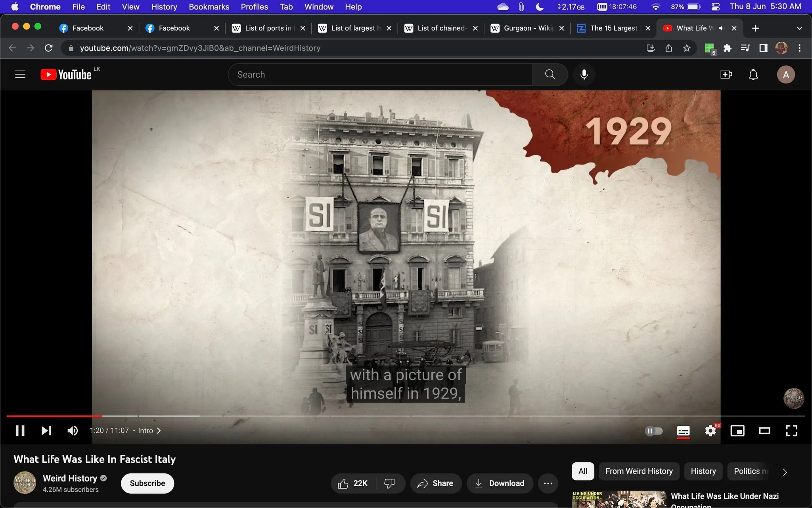Open Chrome three-dot menu
This screenshot has width=812, height=508.
click(x=799, y=48)
